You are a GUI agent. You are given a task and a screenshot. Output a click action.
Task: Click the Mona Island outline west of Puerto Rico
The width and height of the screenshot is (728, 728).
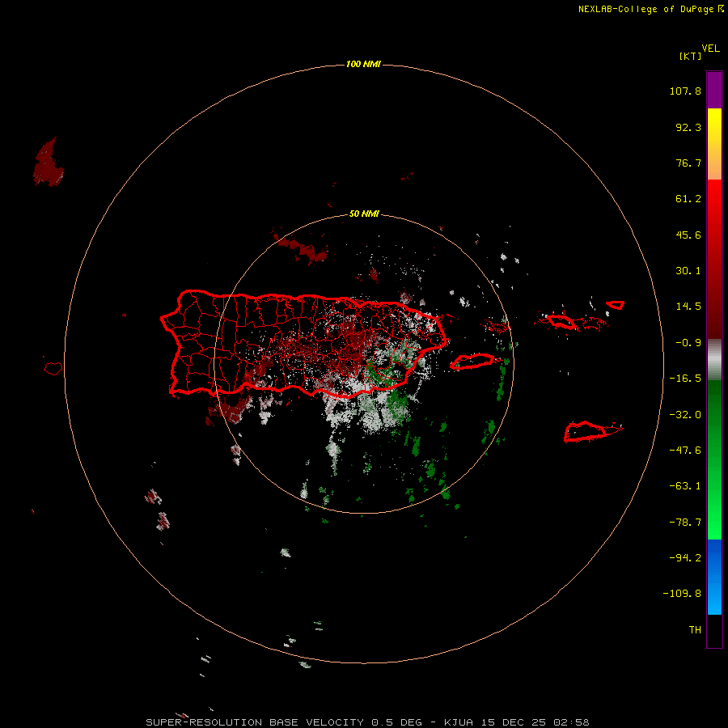tap(53, 368)
